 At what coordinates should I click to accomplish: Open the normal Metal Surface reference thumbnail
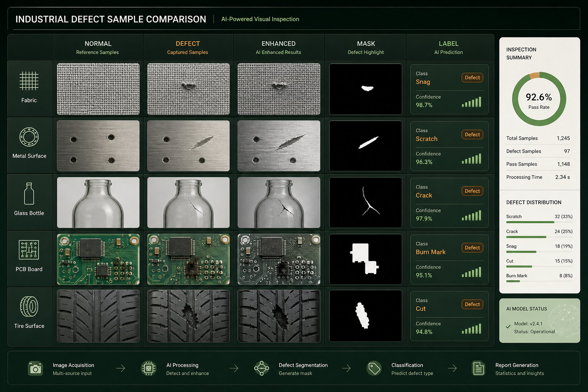tap(98, 146)
